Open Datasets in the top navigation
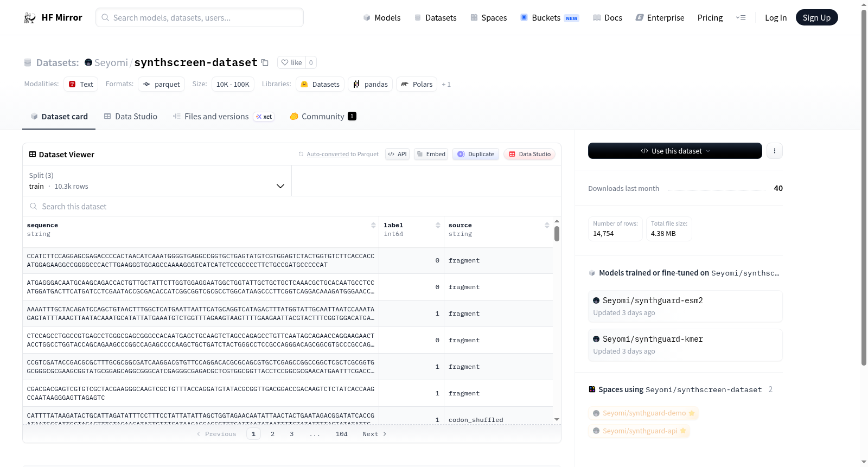 [436, 17]
